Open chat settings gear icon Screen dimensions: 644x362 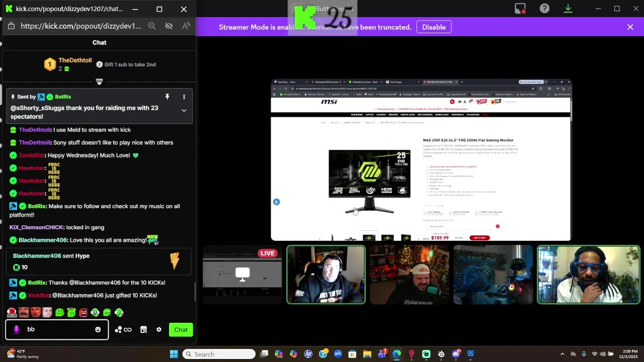[x=159, y=330]
